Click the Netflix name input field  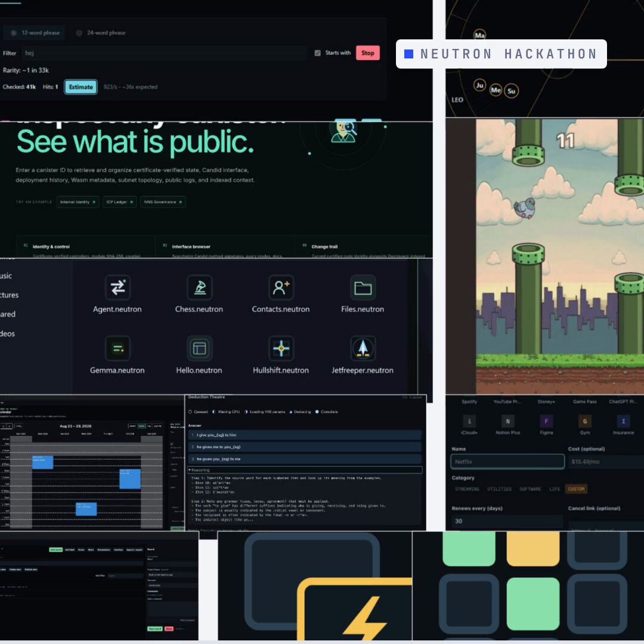pos(507,462)
